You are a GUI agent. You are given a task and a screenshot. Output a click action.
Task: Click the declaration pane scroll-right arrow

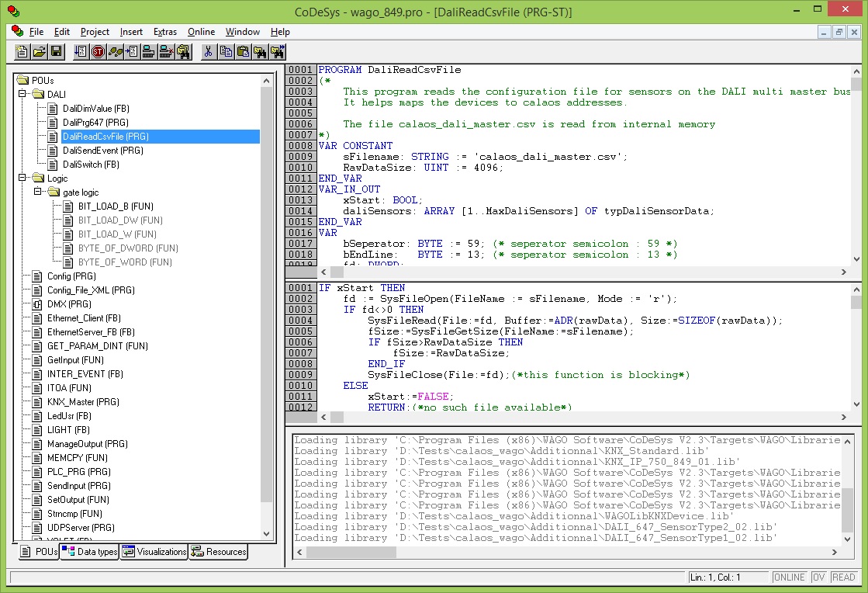(x=844, y=272)
